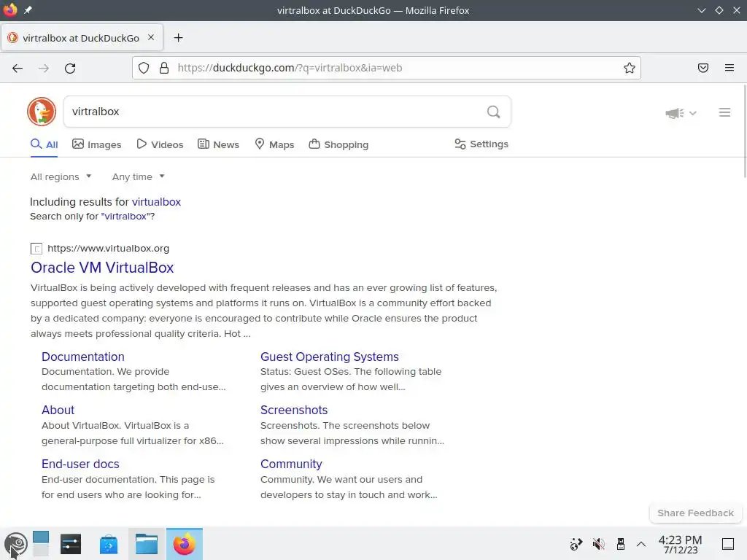Switch to the News tab

tap(219, 144)
